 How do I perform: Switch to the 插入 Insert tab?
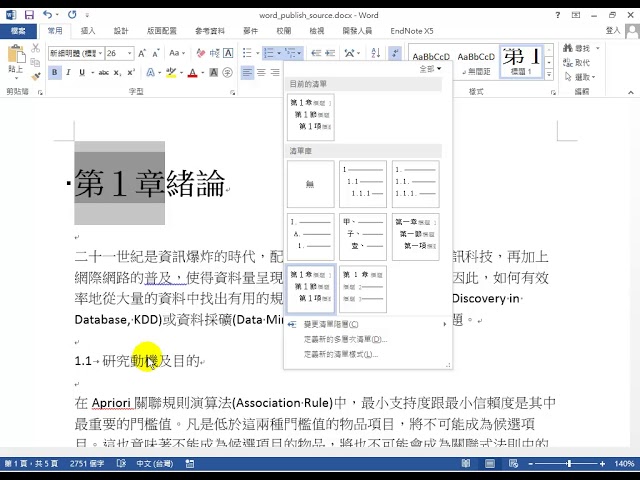tap(88, 31)
